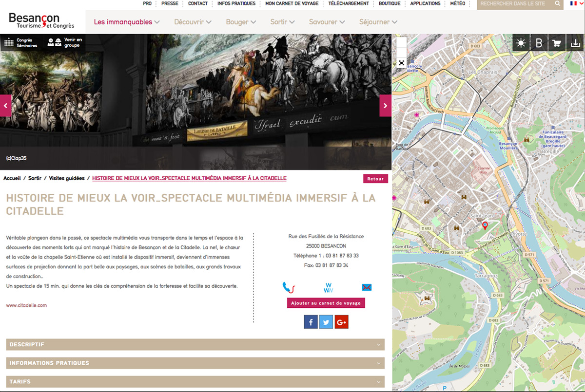
Task: Click the Retour button
Action: point(375,179)
